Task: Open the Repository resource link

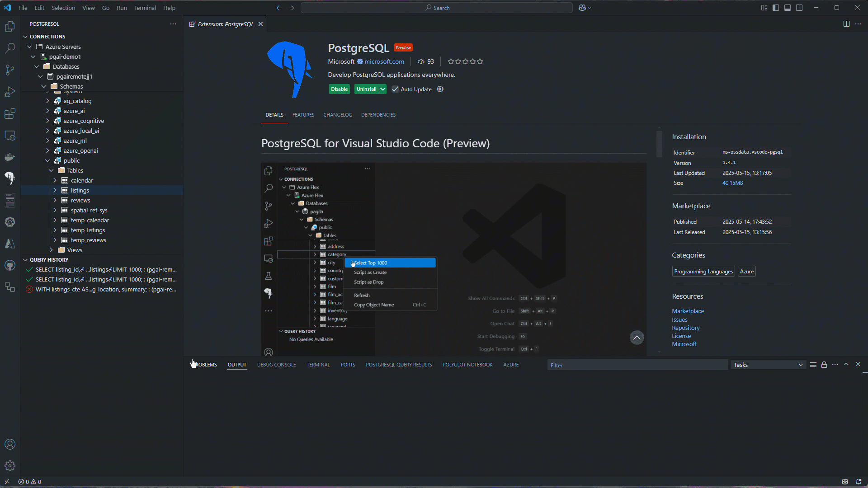Action: (x=685, y=328)
